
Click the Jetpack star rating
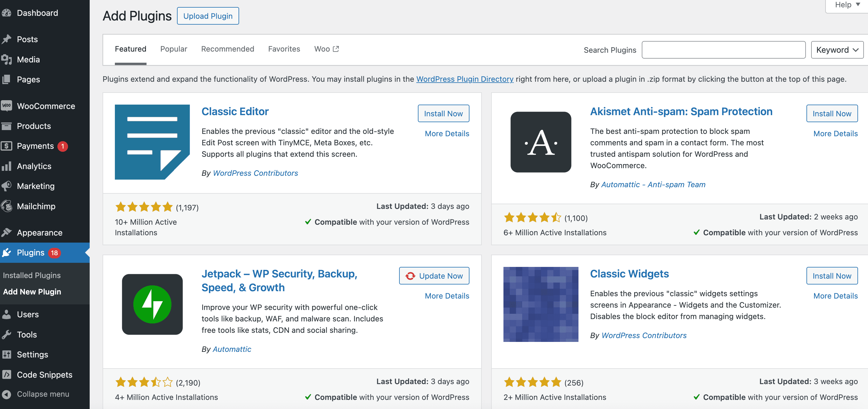pos(144,382)
